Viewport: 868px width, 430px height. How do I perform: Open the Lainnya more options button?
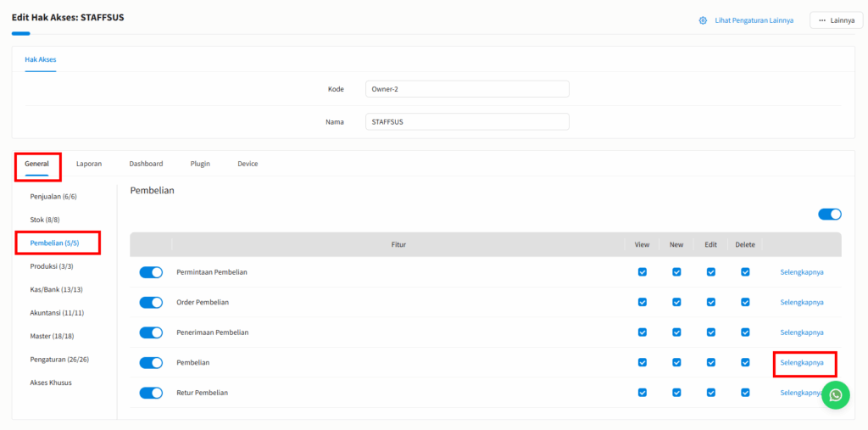(x=836, y=20)
